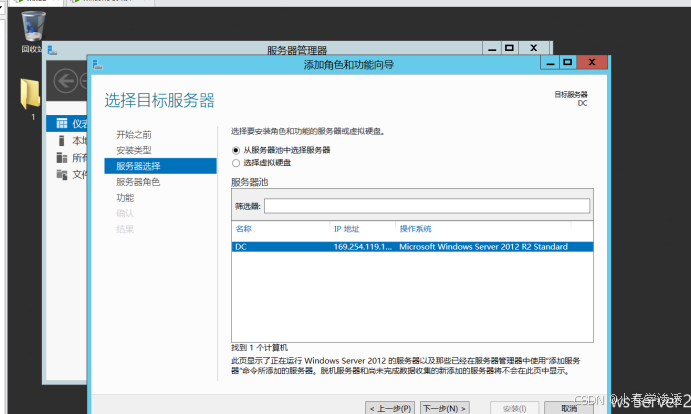This screenshot has width=691, height=414.
Task: Select 服务器选择 wizard step
Action: coord(160,166)
